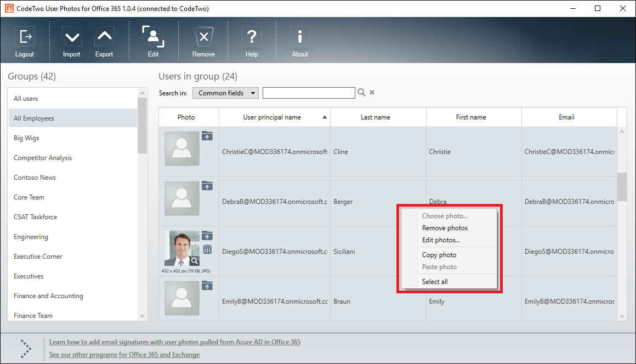
Task: Click Select all in context menu
Action: tap(435, 282)
